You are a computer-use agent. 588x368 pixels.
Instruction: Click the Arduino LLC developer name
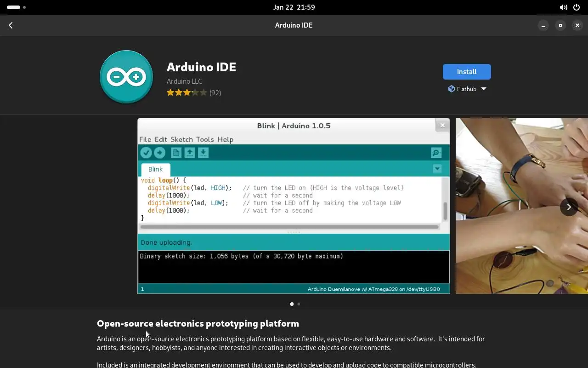tap(184, 81)
